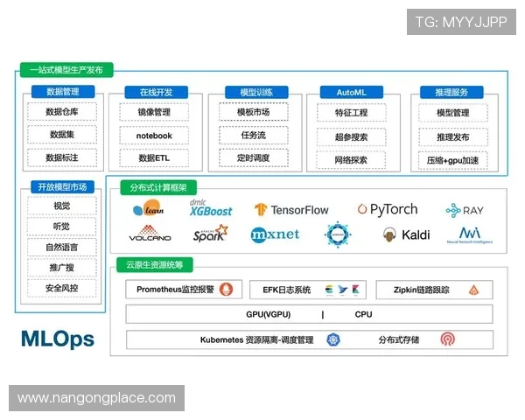Click the Volcano logo

tap(150, 233)
